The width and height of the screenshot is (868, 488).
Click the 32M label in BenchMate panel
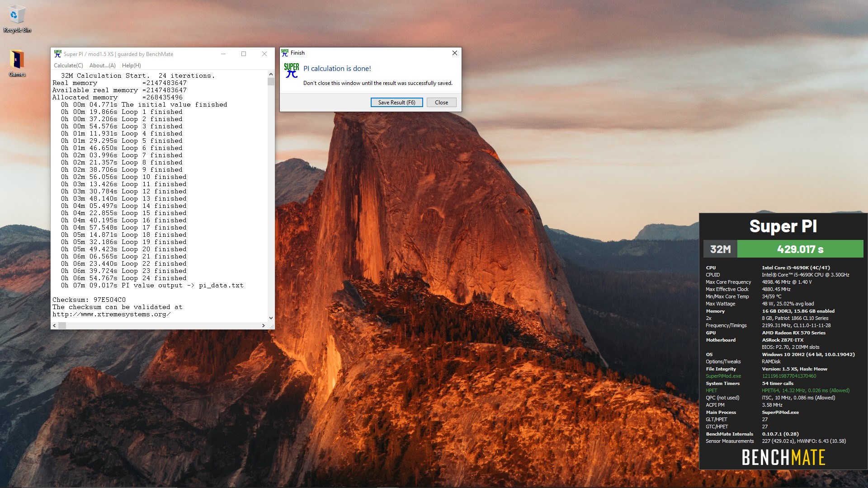tap(720, 249)
